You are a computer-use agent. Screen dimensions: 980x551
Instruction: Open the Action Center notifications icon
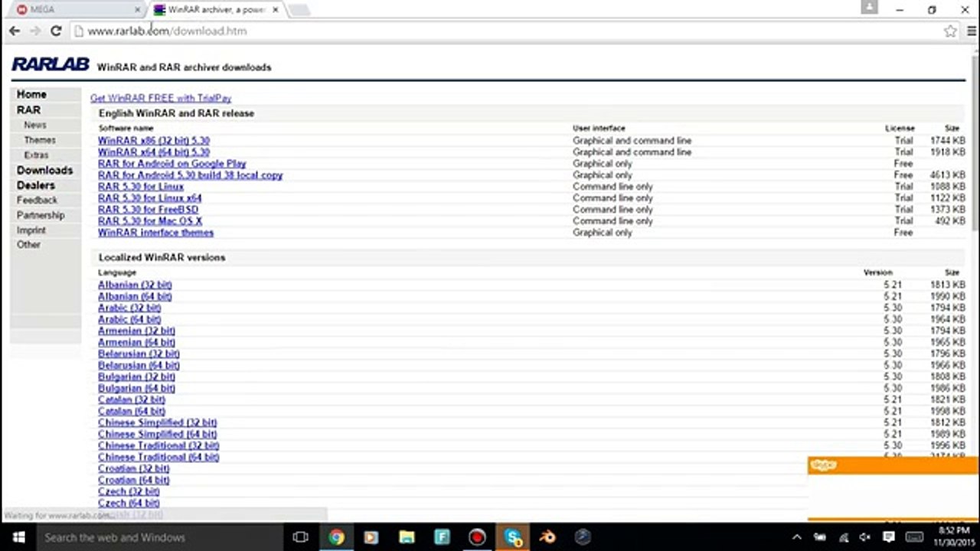coord(890,537)
